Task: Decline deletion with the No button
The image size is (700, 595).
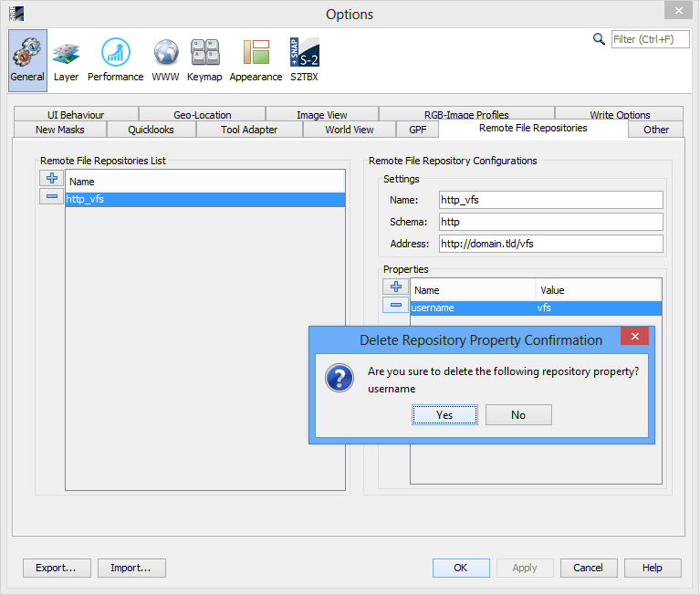Action: coord(518,414)
